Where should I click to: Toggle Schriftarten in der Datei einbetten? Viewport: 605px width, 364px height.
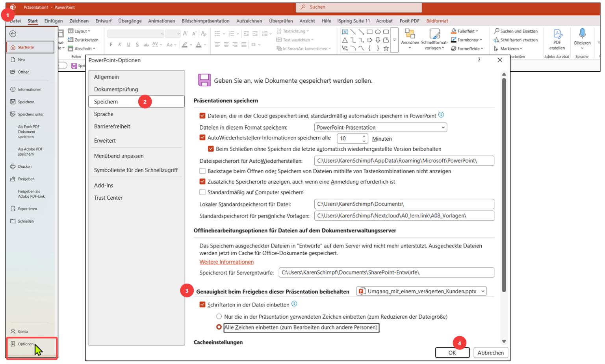coord(202,305)
